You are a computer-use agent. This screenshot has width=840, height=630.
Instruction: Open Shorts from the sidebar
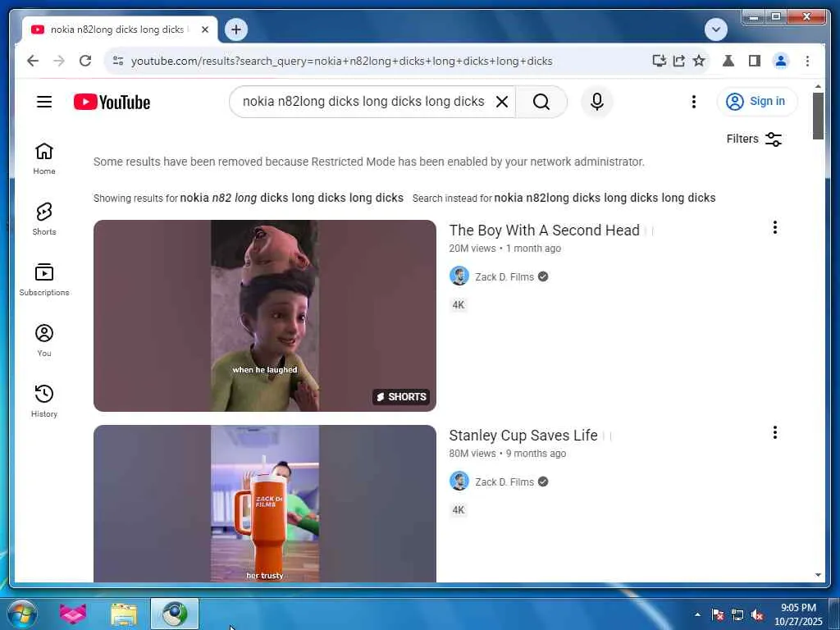[44, 219]
